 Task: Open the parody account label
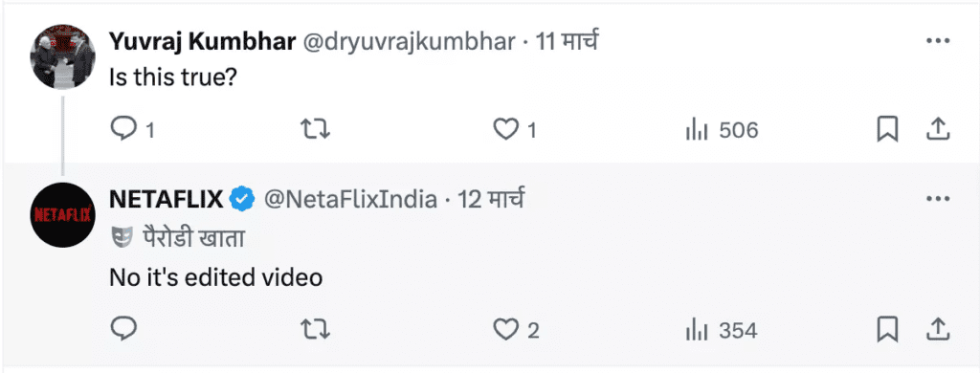177,238
